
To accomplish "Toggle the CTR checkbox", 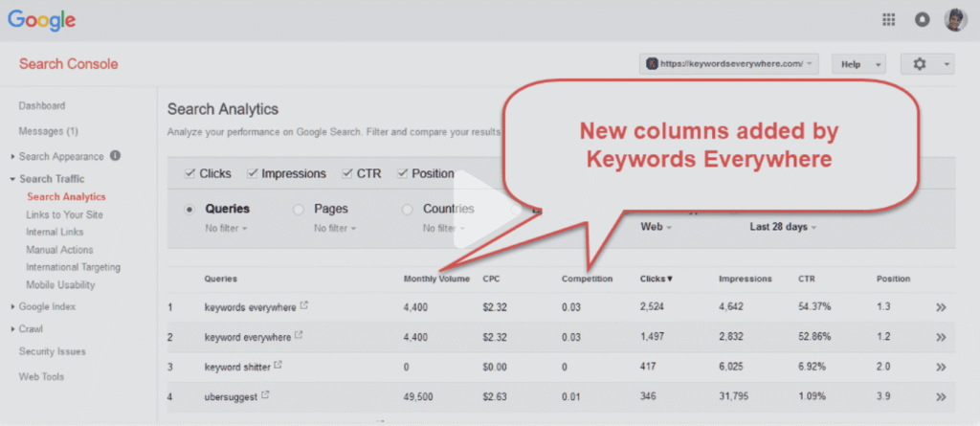I will coord(346,174).
